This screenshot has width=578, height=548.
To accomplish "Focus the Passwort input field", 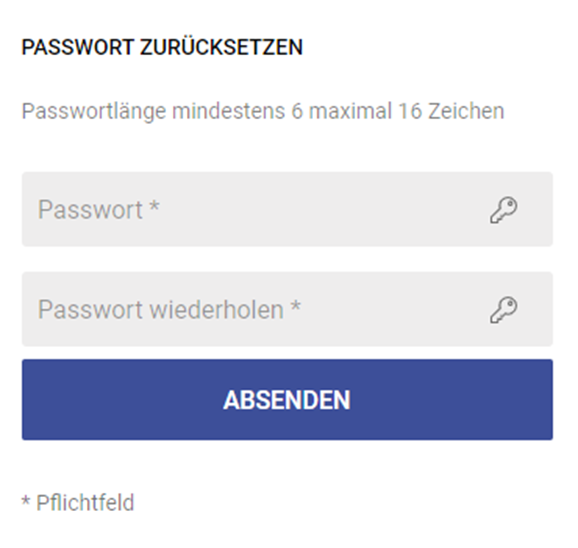I will coord(287,209).
